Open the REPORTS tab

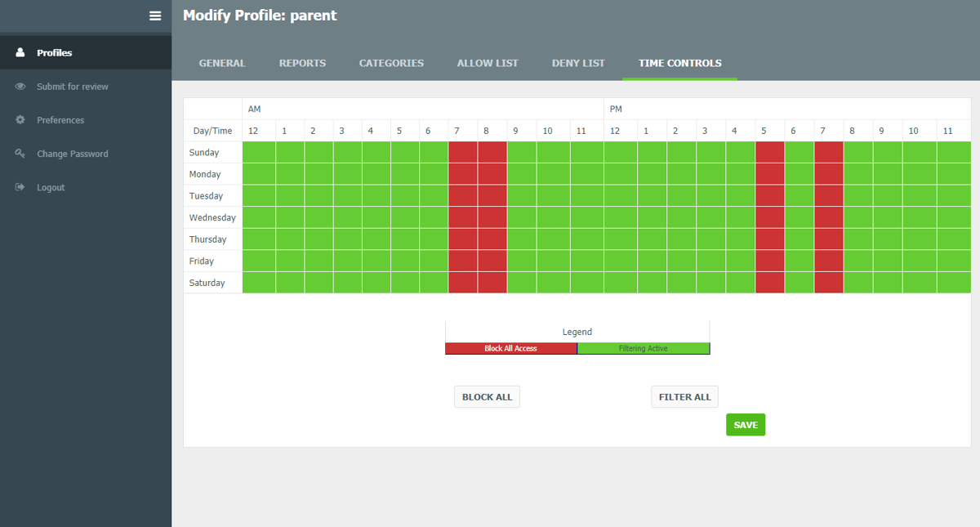pos(302,63)
